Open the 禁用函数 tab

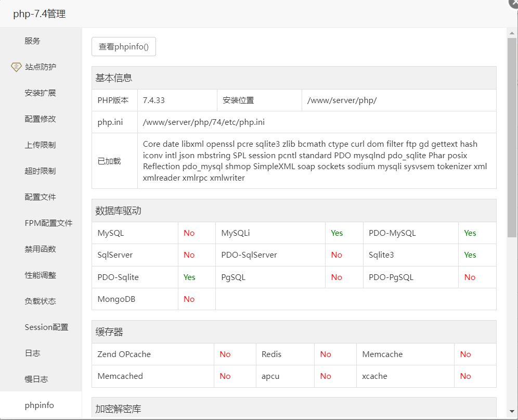point(41,249)
